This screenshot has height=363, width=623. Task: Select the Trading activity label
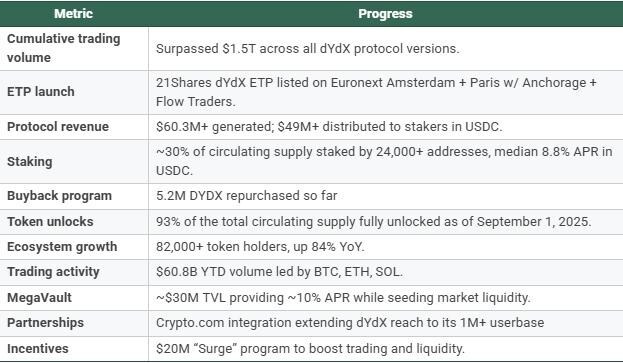pos(53,272)
